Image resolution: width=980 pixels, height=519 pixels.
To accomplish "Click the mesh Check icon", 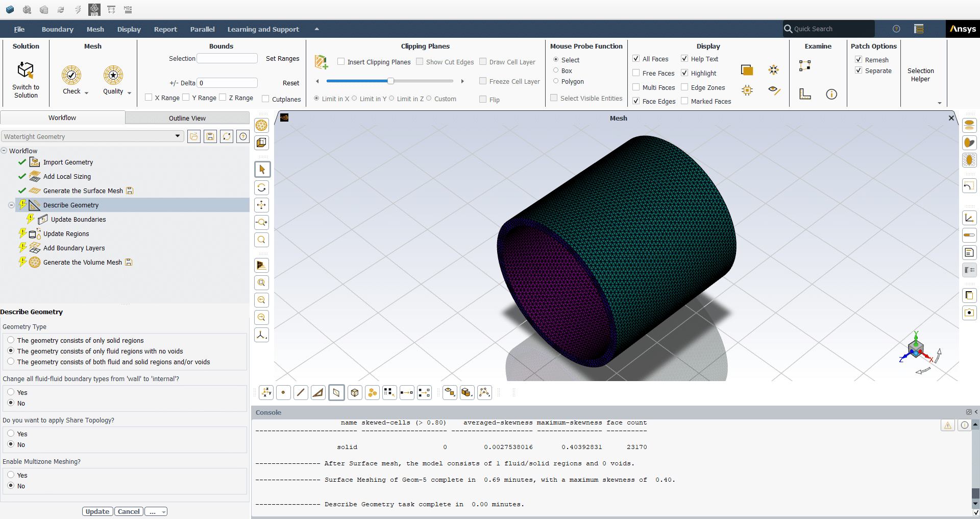I will tap(71, 75).
